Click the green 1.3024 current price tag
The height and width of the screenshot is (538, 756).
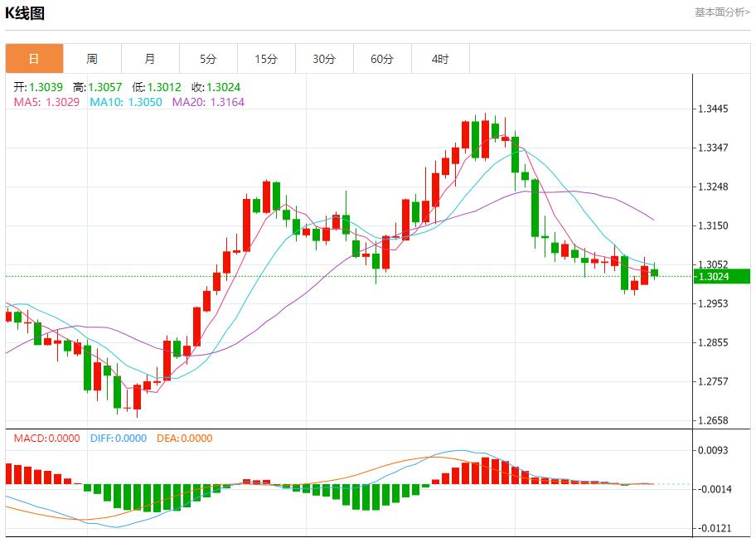pos(721,276)
